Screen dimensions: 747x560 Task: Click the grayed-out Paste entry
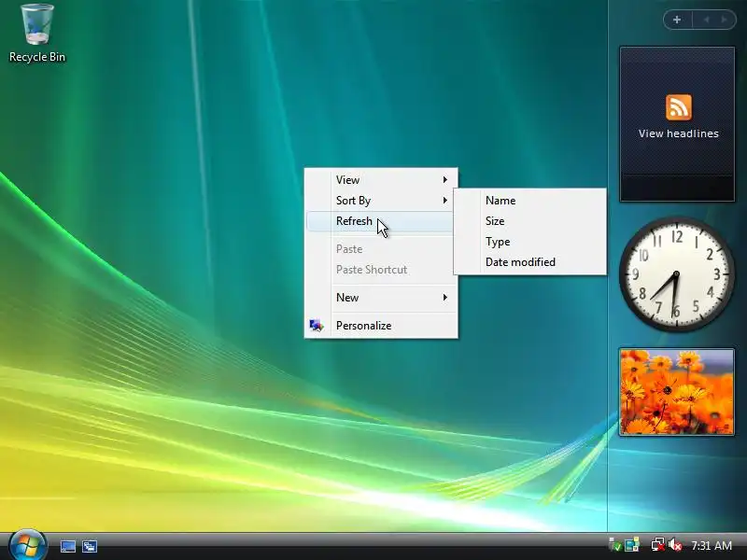[380, 249]
